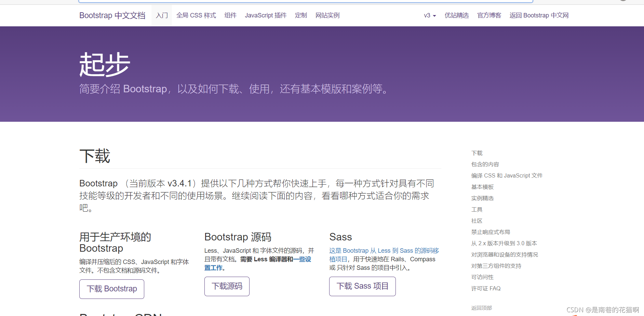Expand the v3 version dropdown
This screenshot has height=316, width=644.
point(430,15)
